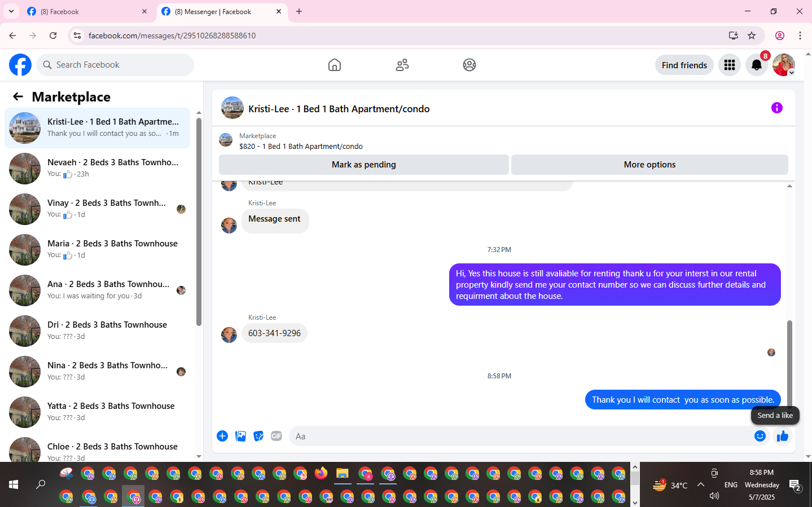Choose a sticker icon in composer

coord(258,436)
